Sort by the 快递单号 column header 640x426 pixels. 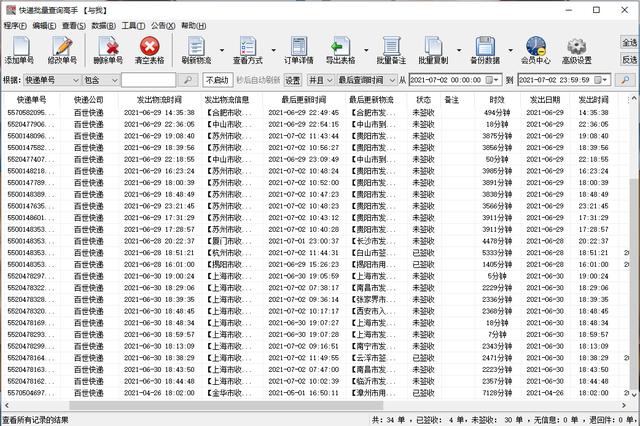click(x=32, y=100)
